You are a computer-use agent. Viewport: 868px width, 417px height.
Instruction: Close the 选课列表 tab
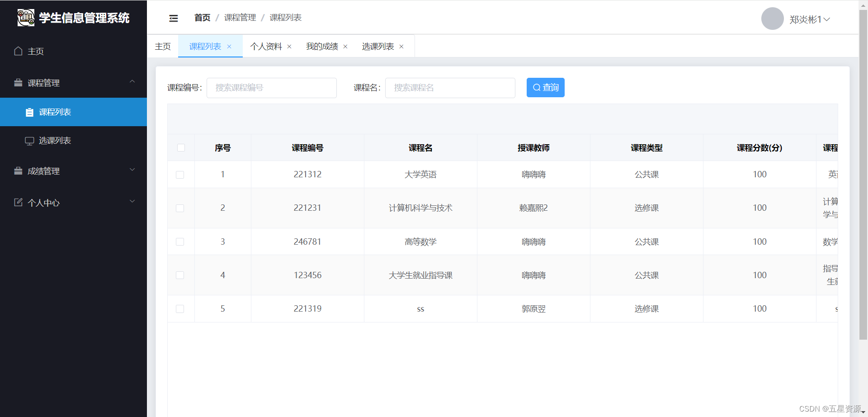click(x=401, y=47)
